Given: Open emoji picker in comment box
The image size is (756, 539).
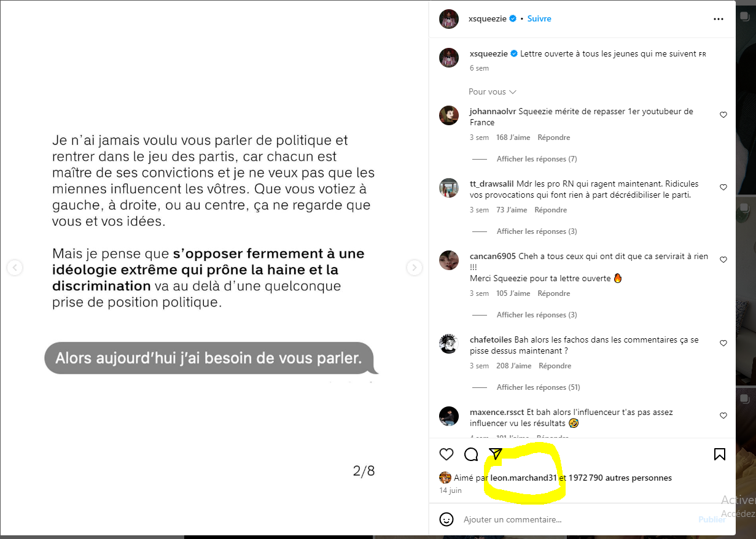Looking at the screenshot, I should click(446, 519).
